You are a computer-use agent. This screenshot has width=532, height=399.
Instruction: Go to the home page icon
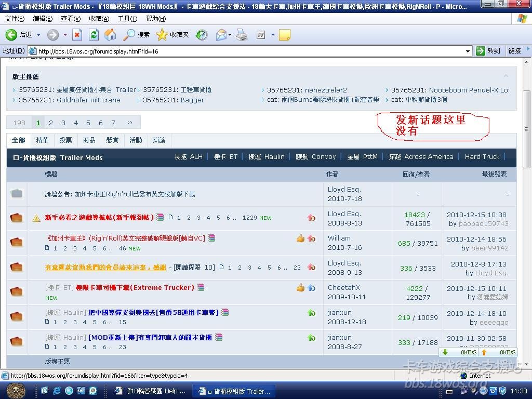[x=110, y=35]
